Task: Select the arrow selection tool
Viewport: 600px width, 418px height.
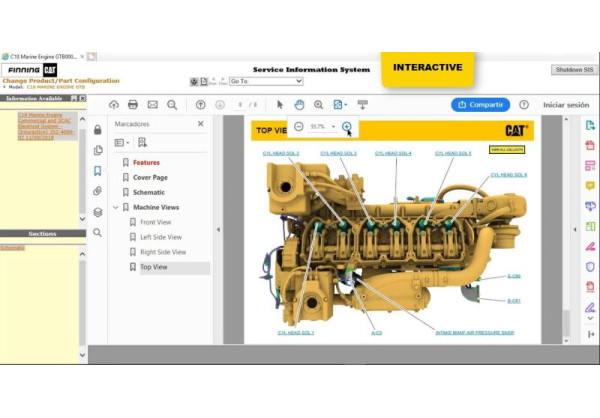Action: click(x=280, y=105)
